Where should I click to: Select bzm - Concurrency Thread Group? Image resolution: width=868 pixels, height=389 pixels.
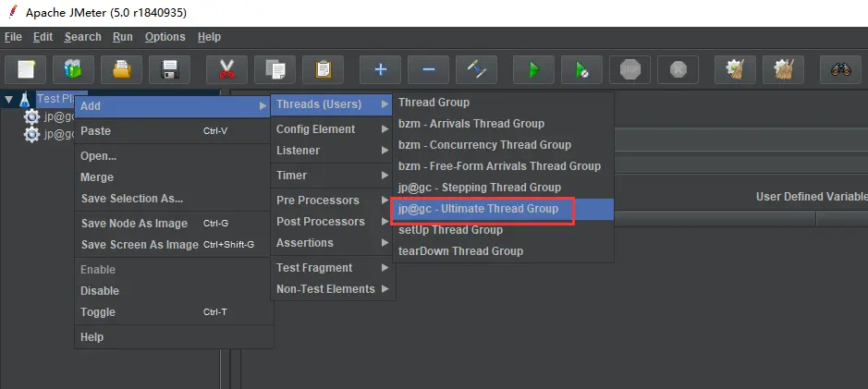[503, 145]
